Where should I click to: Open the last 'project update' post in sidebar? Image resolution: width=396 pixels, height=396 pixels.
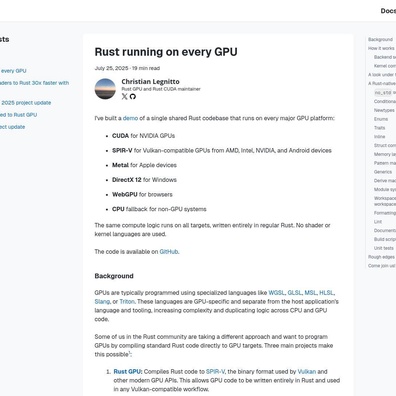tap(12, 127)
